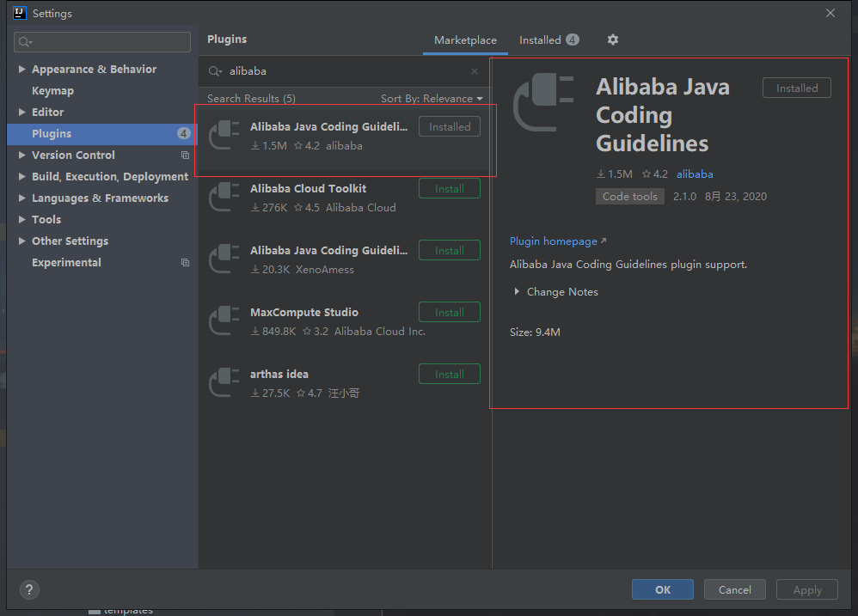The height and width of the screenshot is (616, 858).
Task: Cancel the Settings dialog
Action: click(x=734, y=589)
